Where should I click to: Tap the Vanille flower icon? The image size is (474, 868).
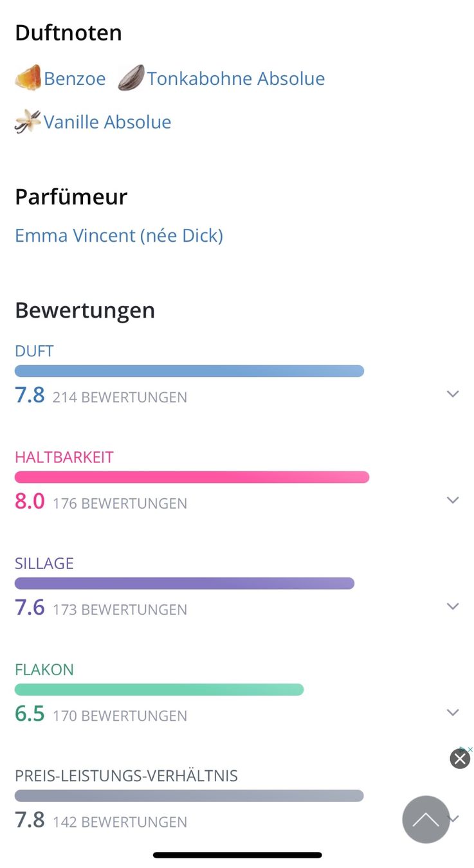[28, 122]
